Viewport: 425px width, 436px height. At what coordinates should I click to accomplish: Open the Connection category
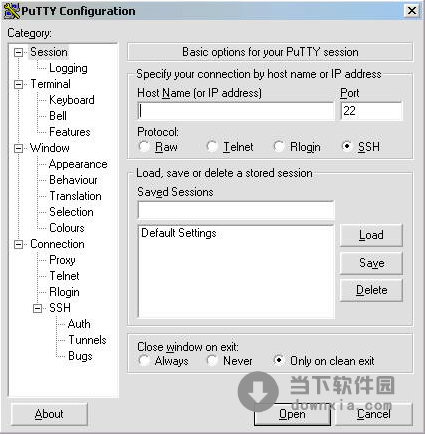(x=57, y=244)
